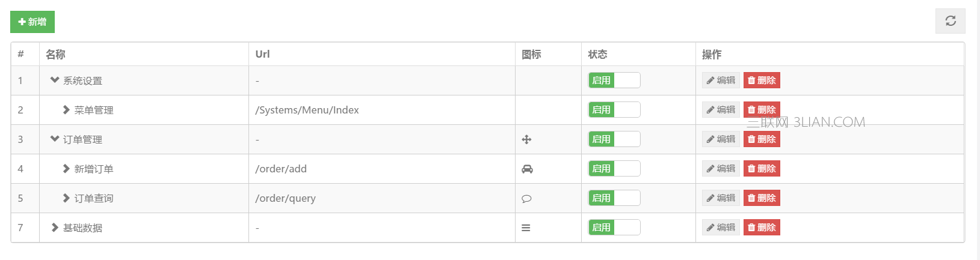Select the 菜单管理 tree item
980x260 pixels.
[93, 110]
